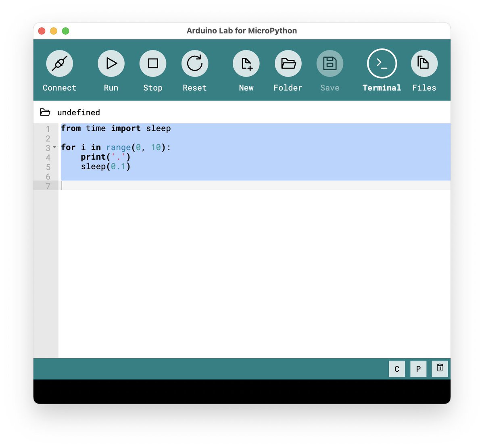
Task: Clear the terminal with the trash icon
Action: (x=440, y=369)
